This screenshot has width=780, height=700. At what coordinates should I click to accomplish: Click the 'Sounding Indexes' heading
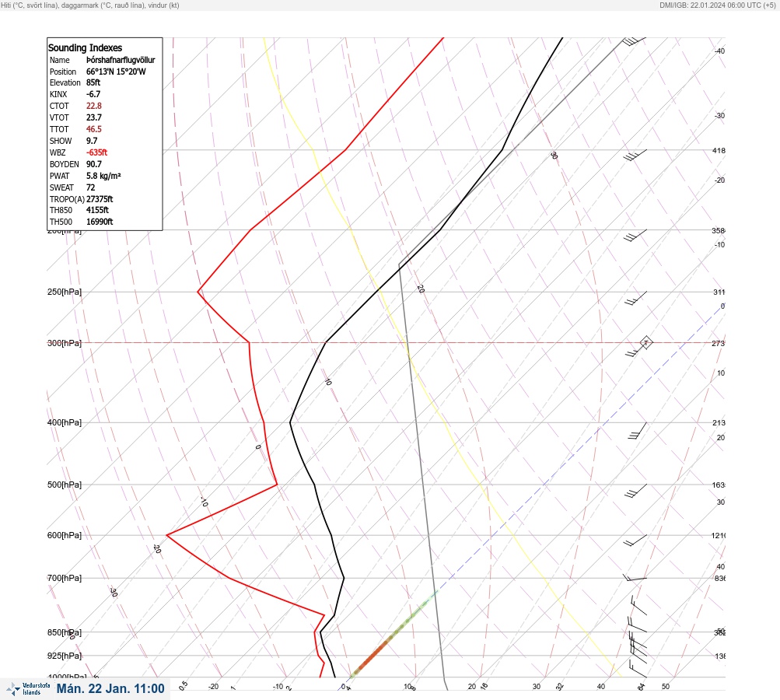tap(85, 47)
